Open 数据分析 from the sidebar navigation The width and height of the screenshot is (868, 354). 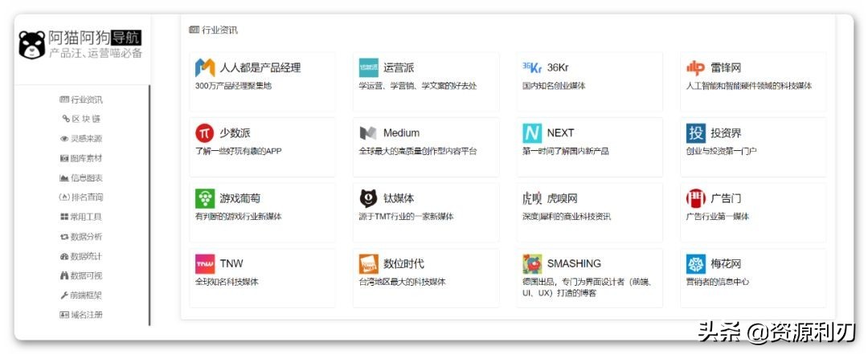click(82, 236)
